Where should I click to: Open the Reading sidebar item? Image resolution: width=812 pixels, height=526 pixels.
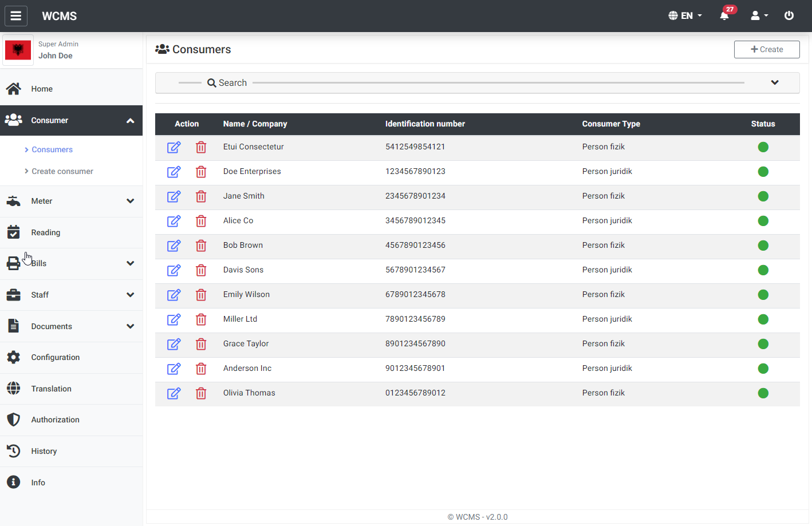point(71,232)
